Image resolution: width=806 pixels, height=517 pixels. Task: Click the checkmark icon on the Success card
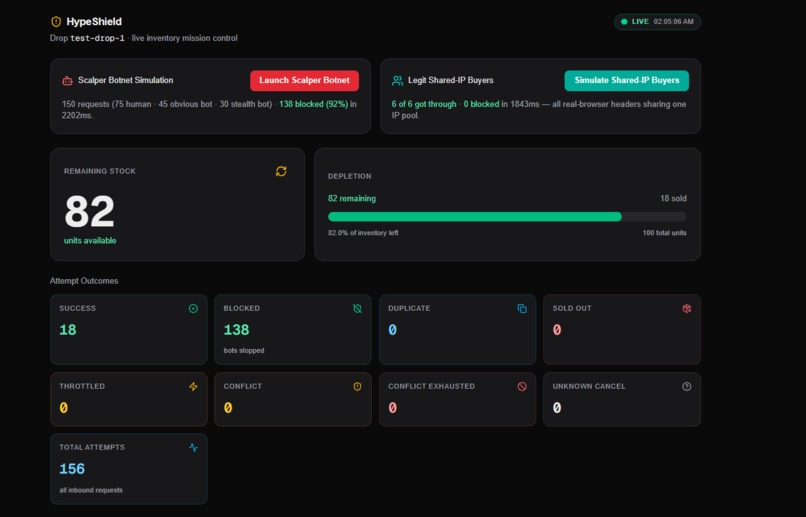click(193, 308)
